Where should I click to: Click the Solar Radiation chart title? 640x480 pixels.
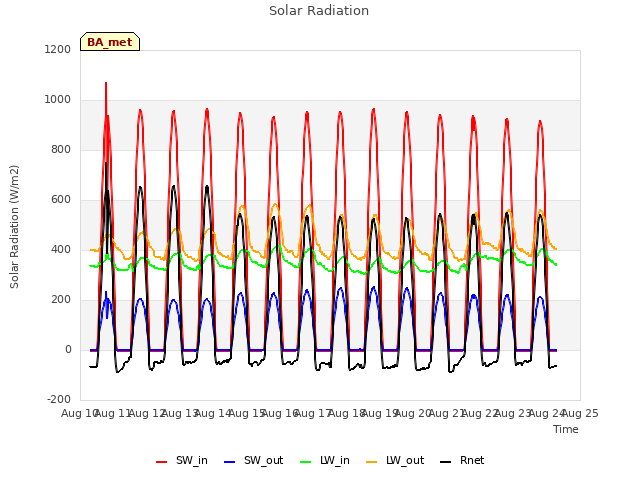[319, 11]
